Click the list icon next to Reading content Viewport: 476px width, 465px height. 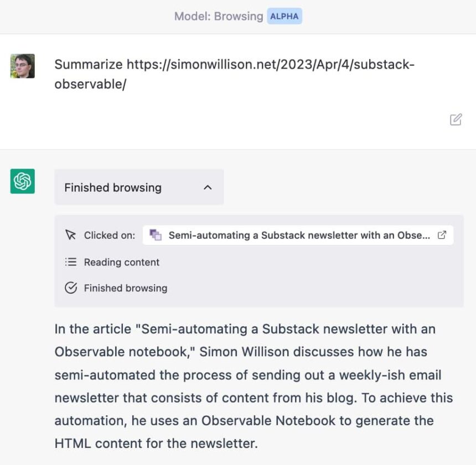71,262
